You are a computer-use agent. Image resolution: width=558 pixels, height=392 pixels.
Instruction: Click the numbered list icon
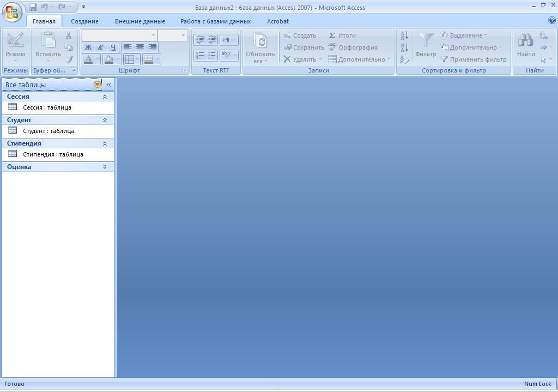[x=200, y=55]
